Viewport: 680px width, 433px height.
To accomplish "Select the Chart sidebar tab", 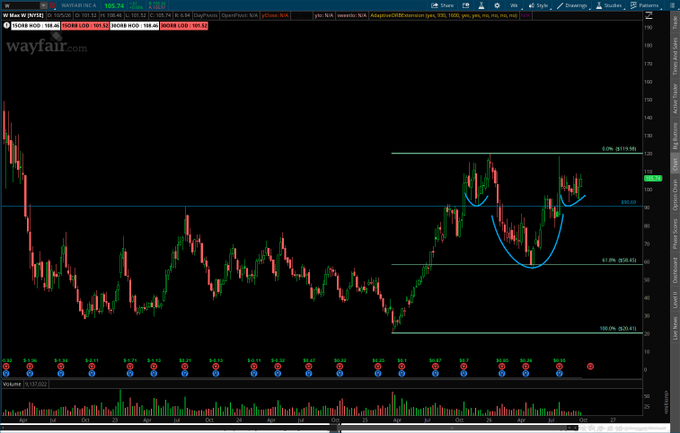I will [x=675, y=164].
